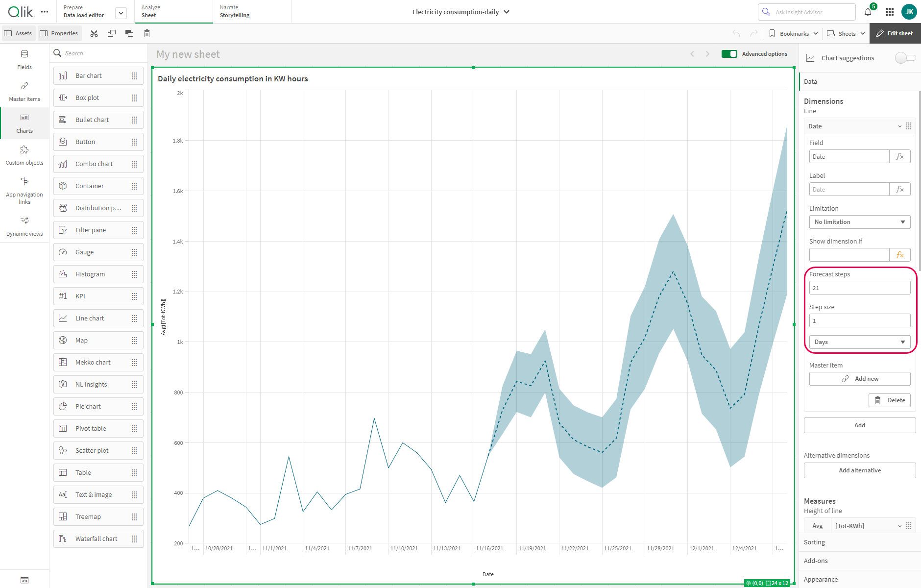921x588 pixels.
Task: Toggle the Assets panel button
Action: click(18, 33)
